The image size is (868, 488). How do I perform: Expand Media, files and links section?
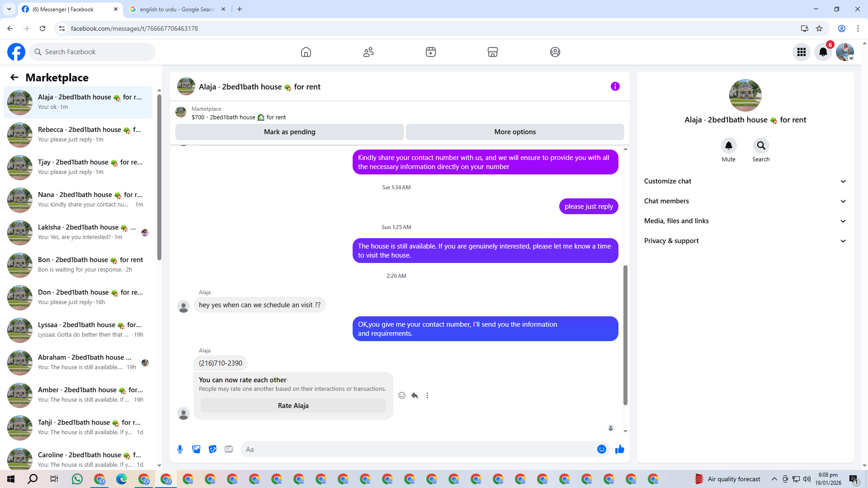[745, 221]
